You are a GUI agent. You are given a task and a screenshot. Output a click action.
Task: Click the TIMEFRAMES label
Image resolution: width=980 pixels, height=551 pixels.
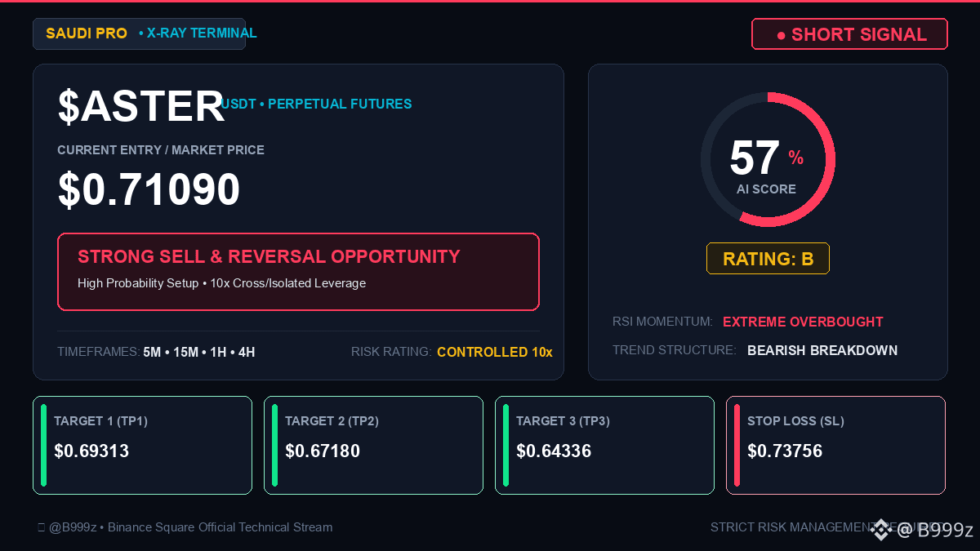(x=98, y=352)
